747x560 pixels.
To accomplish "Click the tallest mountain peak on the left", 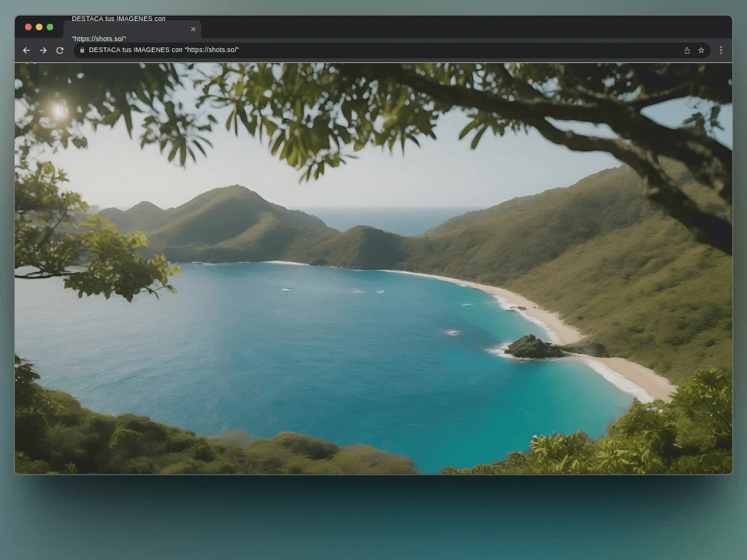I will pyautogui.click(x=233, y=191).
